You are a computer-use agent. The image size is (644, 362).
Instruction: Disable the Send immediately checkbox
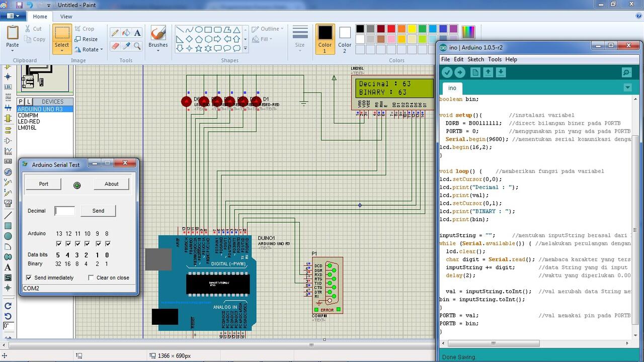tap(29, 278)
